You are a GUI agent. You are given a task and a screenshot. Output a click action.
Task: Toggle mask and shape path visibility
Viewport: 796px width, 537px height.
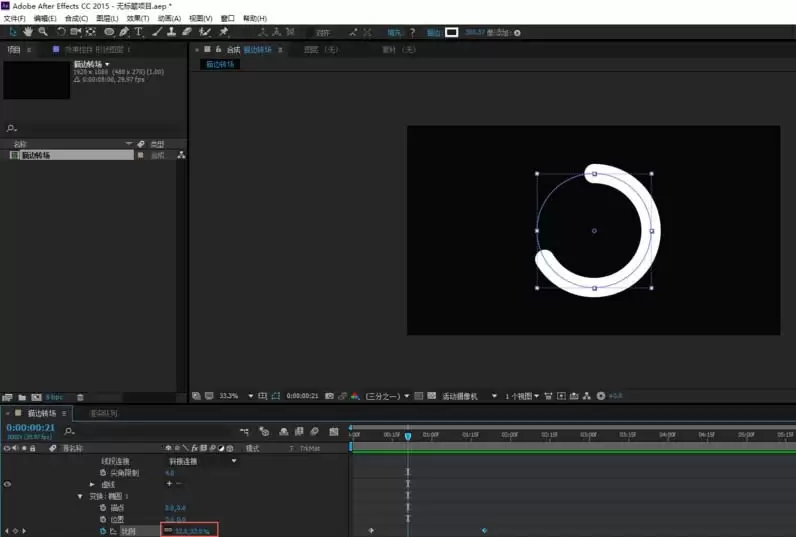point(276,396)
